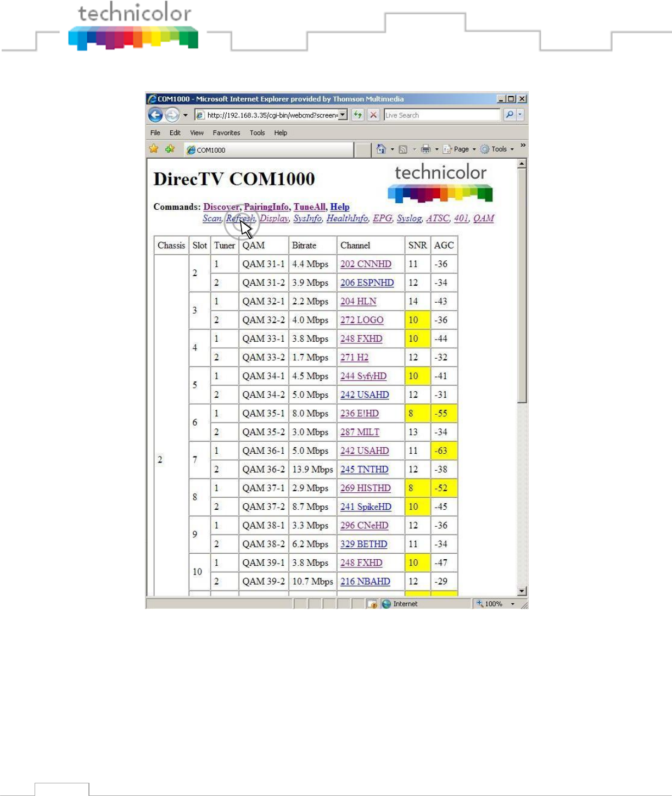Viewport: 672px width, 796px height.
Task: Click the vertical scrollbar down arrow
Action: (522, 591)
